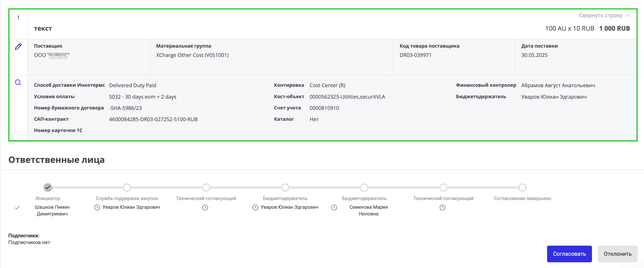Click second Бюджетодержатель step circle on progress line
Image resolution: width=644 pixels, height=268 pixels.
click(364, 187)
